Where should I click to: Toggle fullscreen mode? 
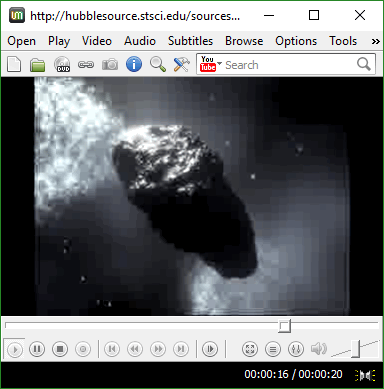click(x=250, y=349)
